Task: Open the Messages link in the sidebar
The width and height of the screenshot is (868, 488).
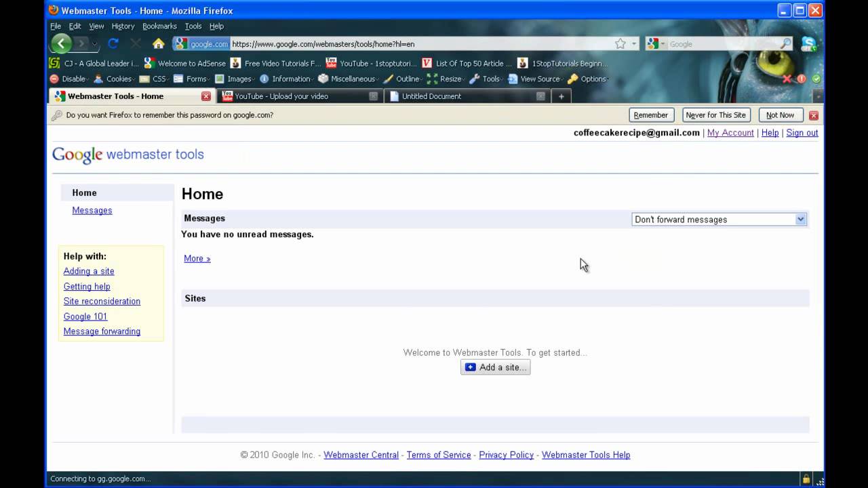Action: 92,210
